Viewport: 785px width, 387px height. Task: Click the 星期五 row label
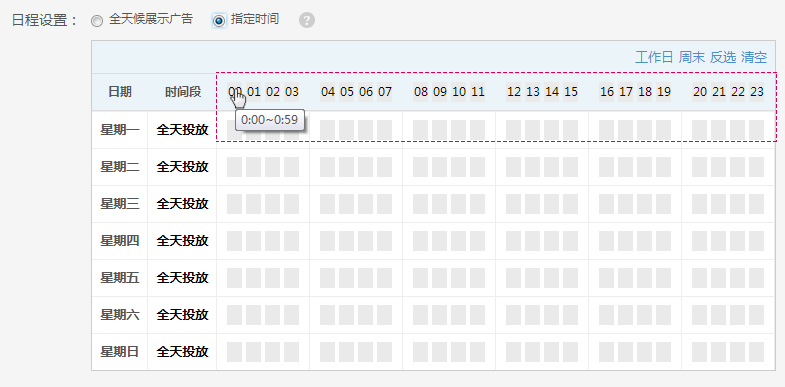pos(120,278)
